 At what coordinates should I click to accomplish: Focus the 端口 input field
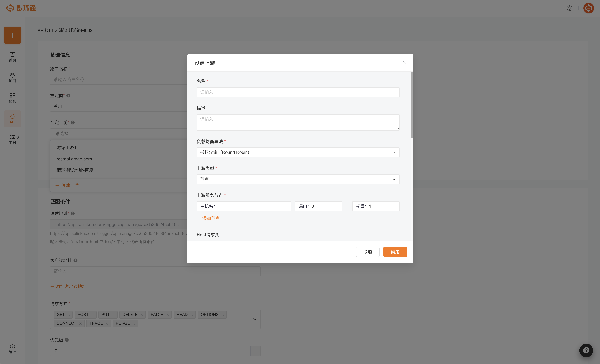point(318,206)
